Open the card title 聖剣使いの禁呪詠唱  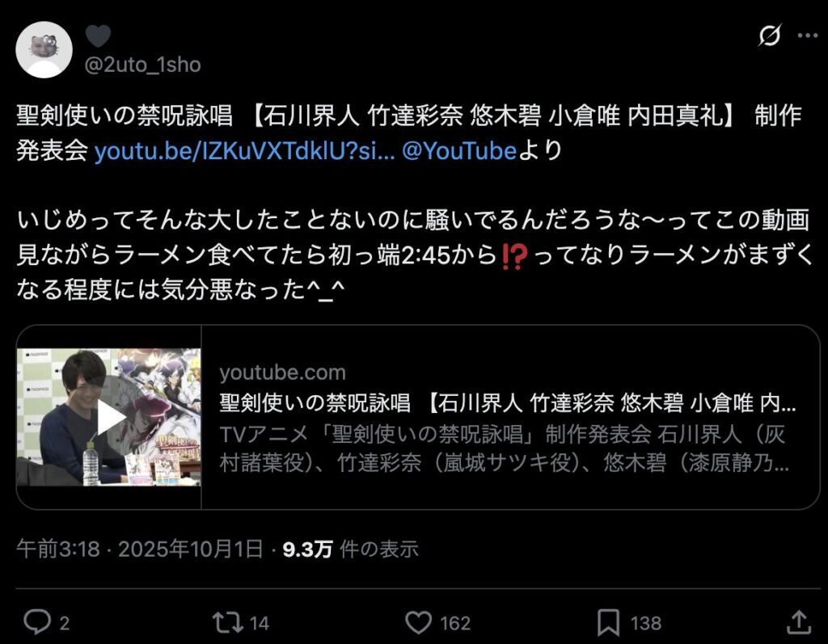[x=508, y=403]
